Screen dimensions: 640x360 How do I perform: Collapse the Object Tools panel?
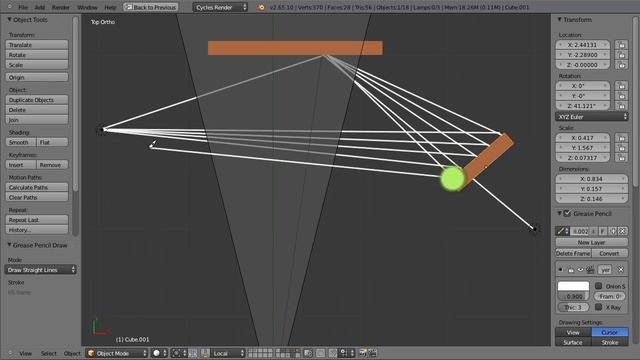click(x=9, y=19)
